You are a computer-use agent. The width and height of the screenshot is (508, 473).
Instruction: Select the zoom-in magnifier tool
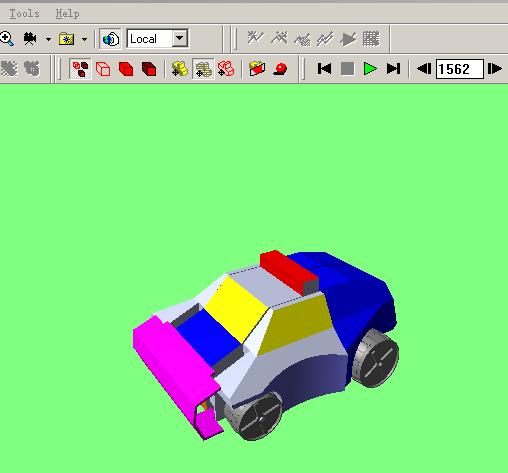(7, 39)
